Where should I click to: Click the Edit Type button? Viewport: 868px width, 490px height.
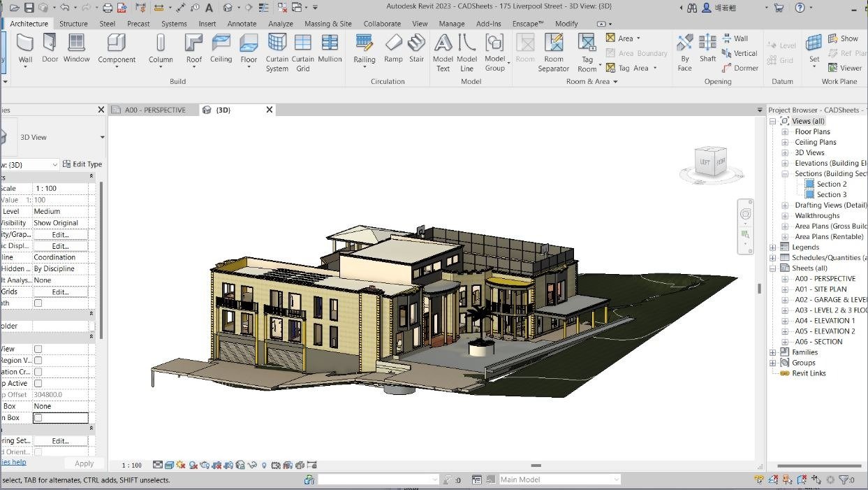(x=82, y=164)
